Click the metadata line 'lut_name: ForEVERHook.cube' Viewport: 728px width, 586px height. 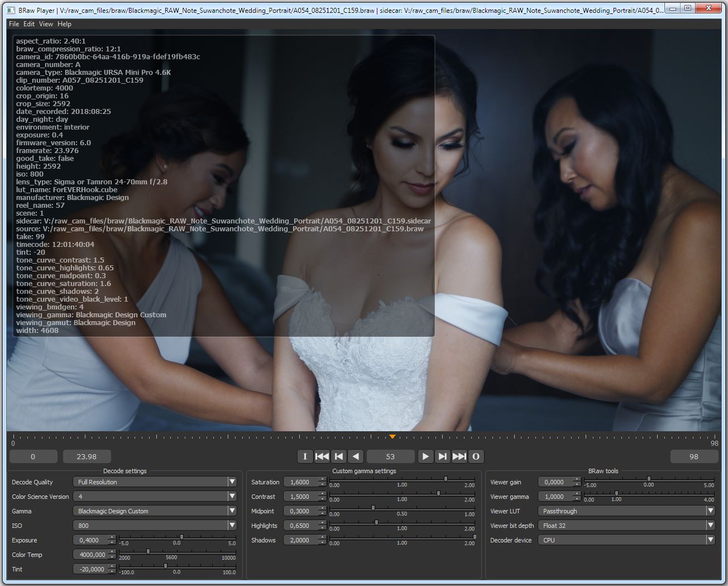[66, 189]
